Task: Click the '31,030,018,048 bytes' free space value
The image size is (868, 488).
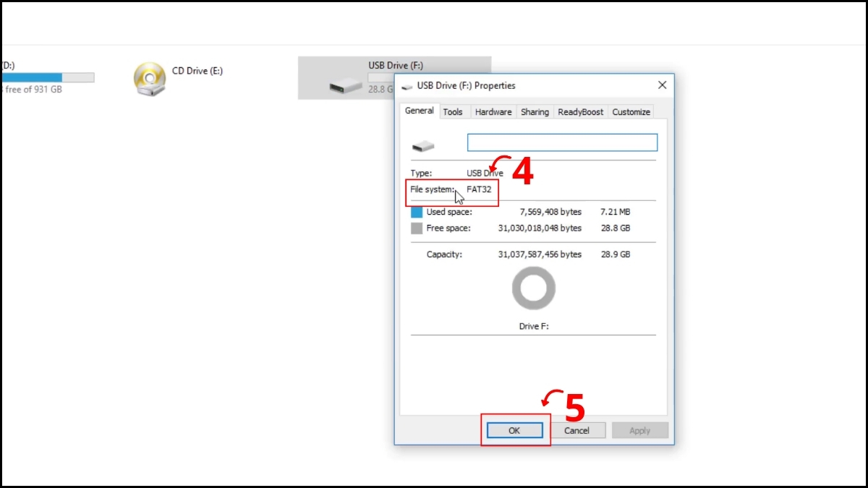Action: [540, 228]
